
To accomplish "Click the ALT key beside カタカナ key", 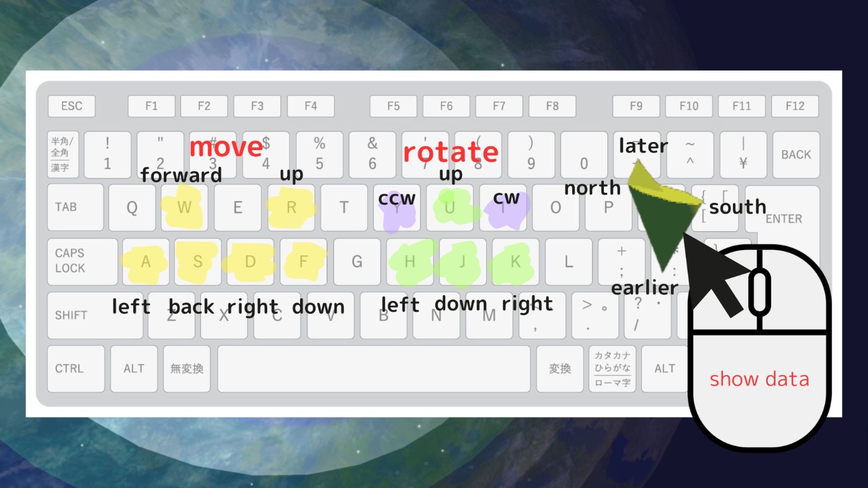I will click(x=665, y=368).
